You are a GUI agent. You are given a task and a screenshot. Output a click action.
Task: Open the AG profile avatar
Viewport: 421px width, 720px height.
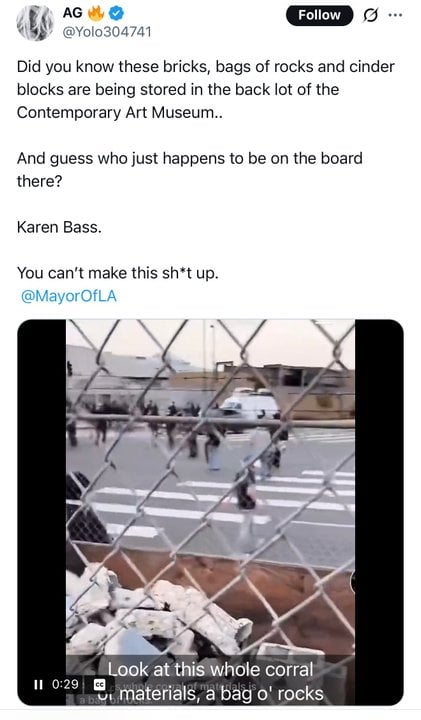pyautogui.click(x=35, y=23)
